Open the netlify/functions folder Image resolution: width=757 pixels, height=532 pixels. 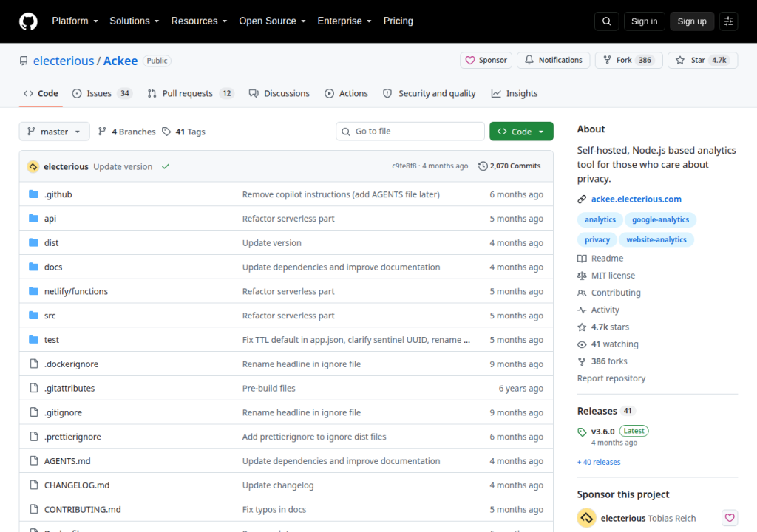coord(76,291)
